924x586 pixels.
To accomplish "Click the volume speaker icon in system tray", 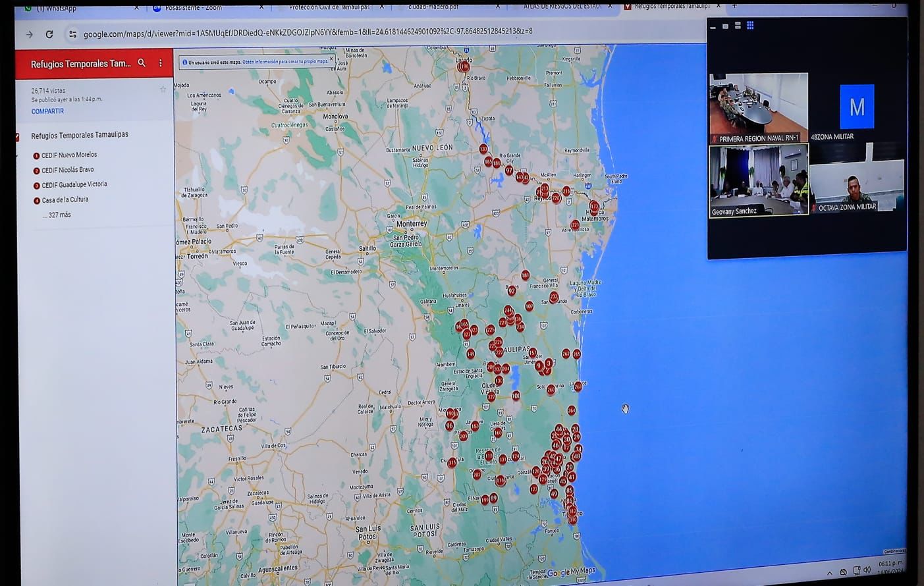I will point(867,570).
